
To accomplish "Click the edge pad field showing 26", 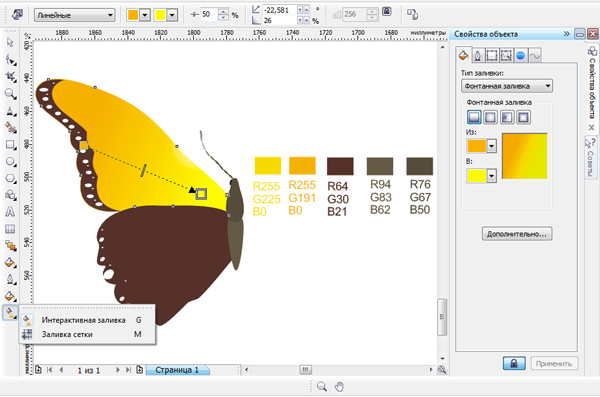I will [280, 21].
